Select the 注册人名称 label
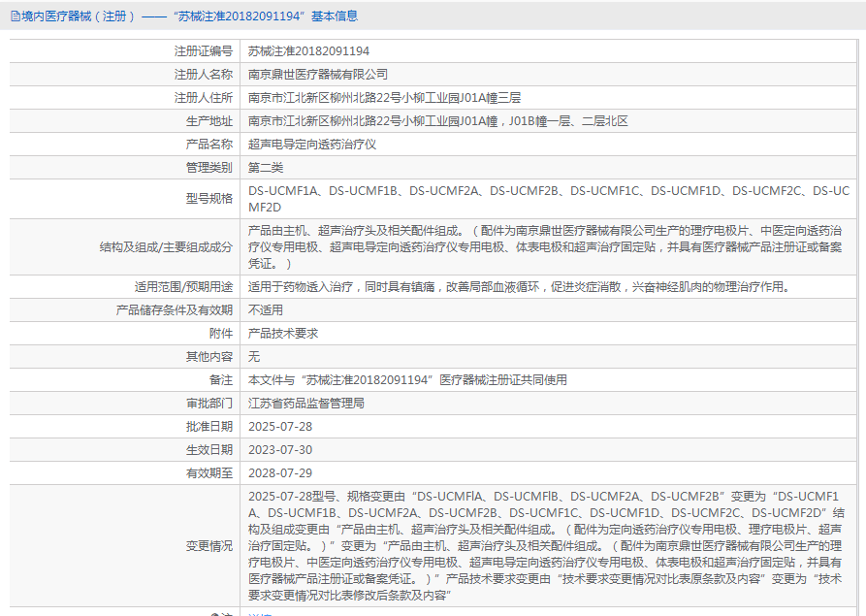Image resolution: width=866 pixels, height=616 pixels. coord(204,75)
